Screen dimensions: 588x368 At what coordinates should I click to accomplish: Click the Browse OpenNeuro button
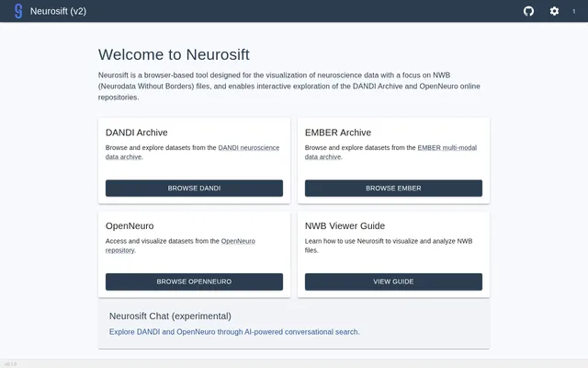(194, 282)
